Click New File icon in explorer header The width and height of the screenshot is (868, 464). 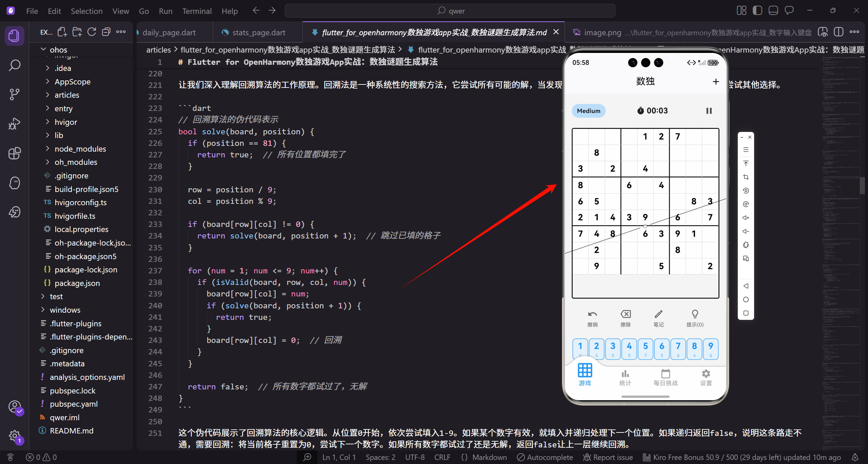tap(62, 32)
